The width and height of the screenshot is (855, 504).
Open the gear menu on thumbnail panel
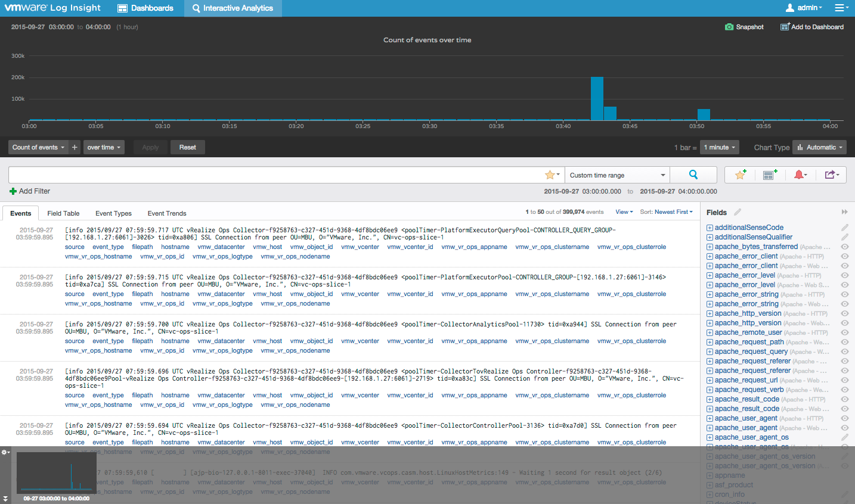point(5,452)
